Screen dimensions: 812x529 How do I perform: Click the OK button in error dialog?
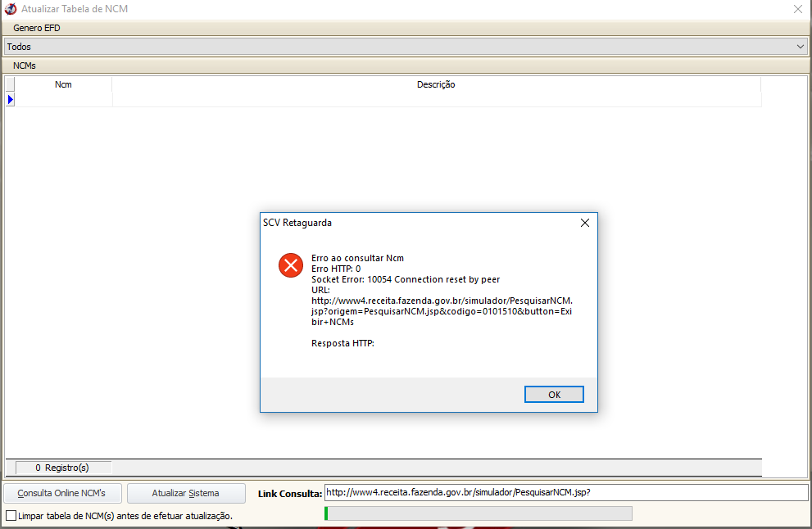tap(554, 395)
